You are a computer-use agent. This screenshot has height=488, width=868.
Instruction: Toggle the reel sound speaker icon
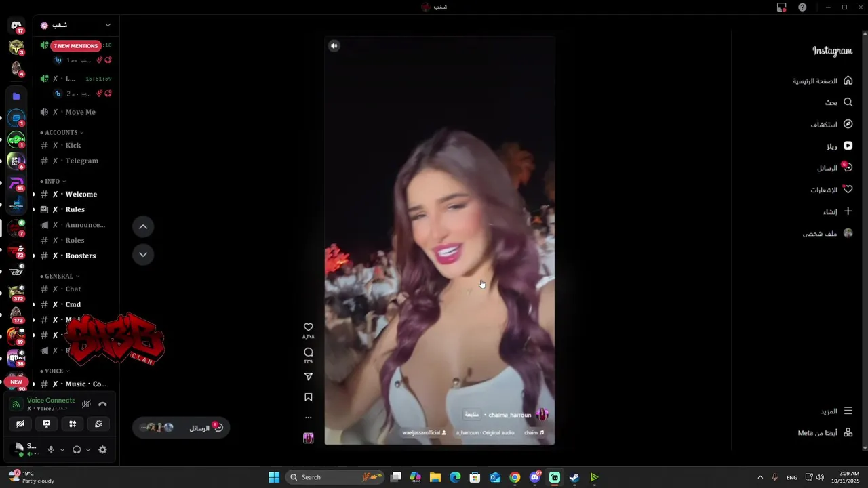tap(334, 46)
